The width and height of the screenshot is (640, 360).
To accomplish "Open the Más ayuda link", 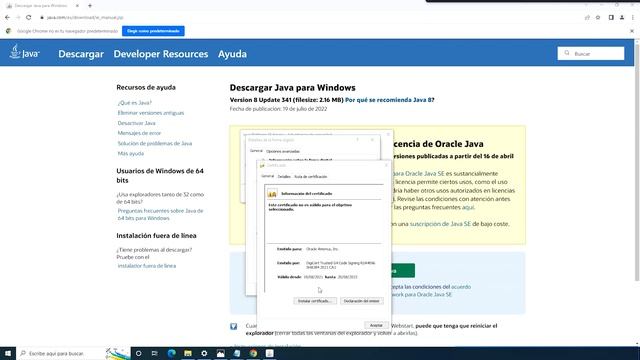I will [x=131, y=153].
